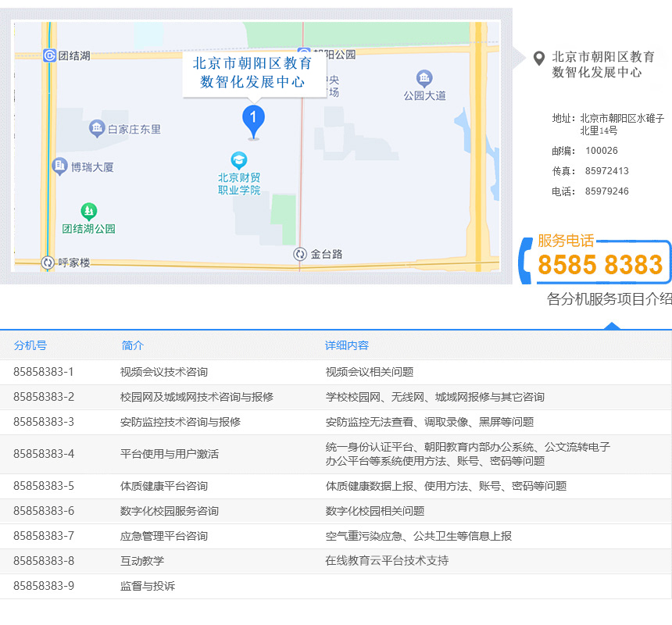Click the 白家庄东里 residential icon
The height and width of the screenshot is (625, 672).
point(96,129)
